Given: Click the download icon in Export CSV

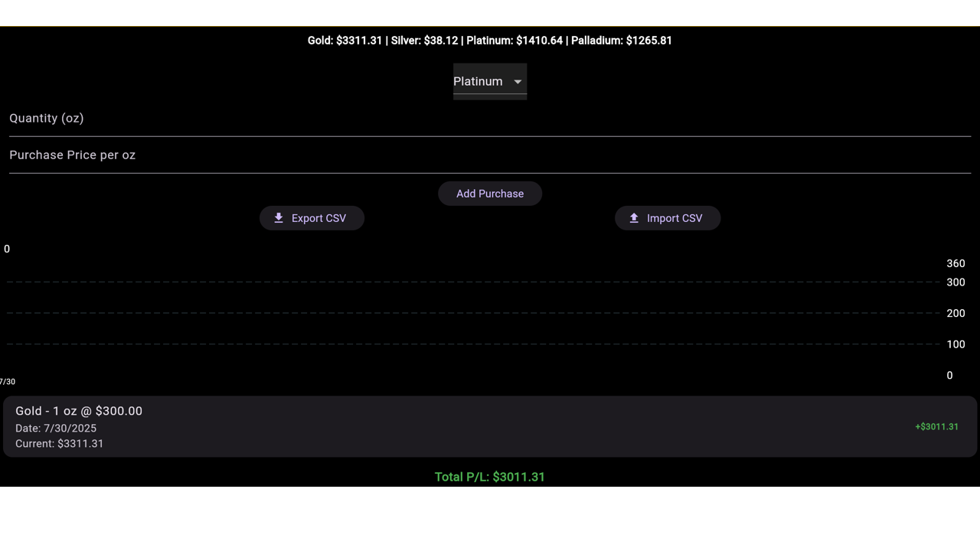Looking at the screenshot, I should (279, 218).
